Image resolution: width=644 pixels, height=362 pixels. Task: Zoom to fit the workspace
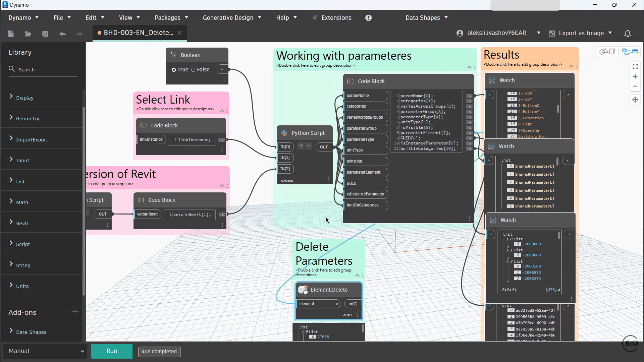[x=635, y=66]
